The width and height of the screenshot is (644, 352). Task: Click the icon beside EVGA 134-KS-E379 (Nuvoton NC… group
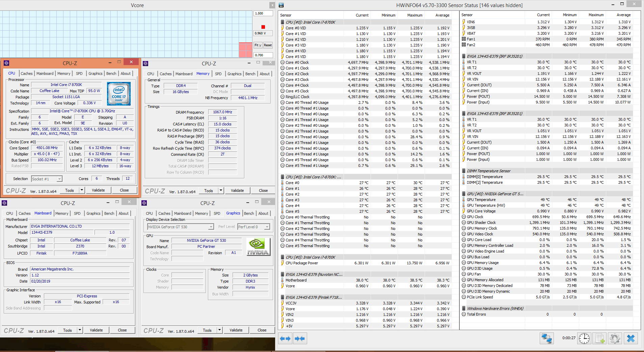coord(283,274)
